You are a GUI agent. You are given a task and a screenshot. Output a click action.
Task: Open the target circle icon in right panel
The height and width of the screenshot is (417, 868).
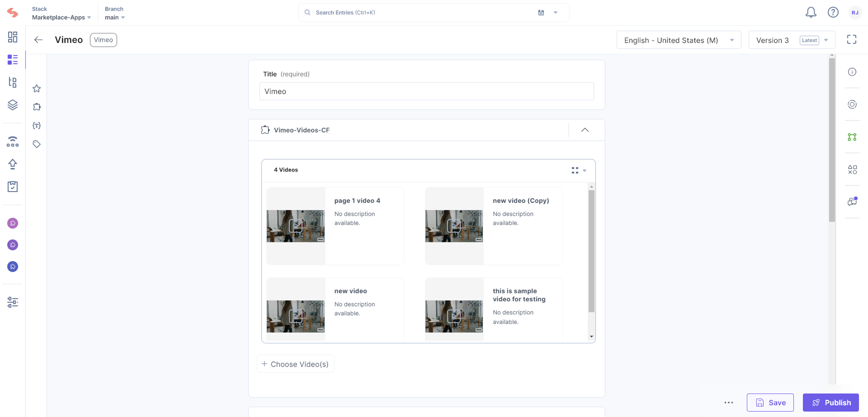[x=852, y=104]
